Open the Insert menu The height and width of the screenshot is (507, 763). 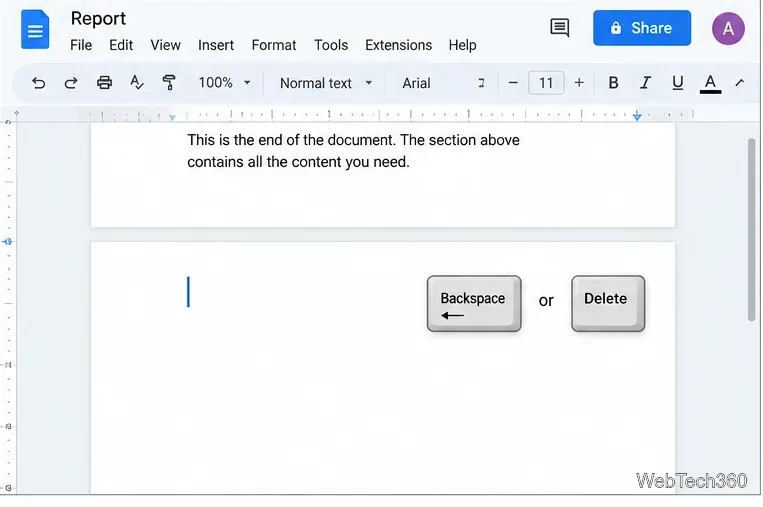(x=216, y=45)
